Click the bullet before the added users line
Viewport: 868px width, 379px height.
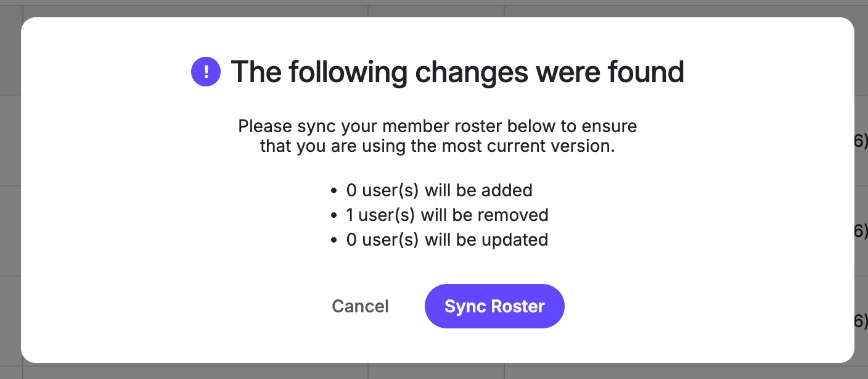pos(334,191)
